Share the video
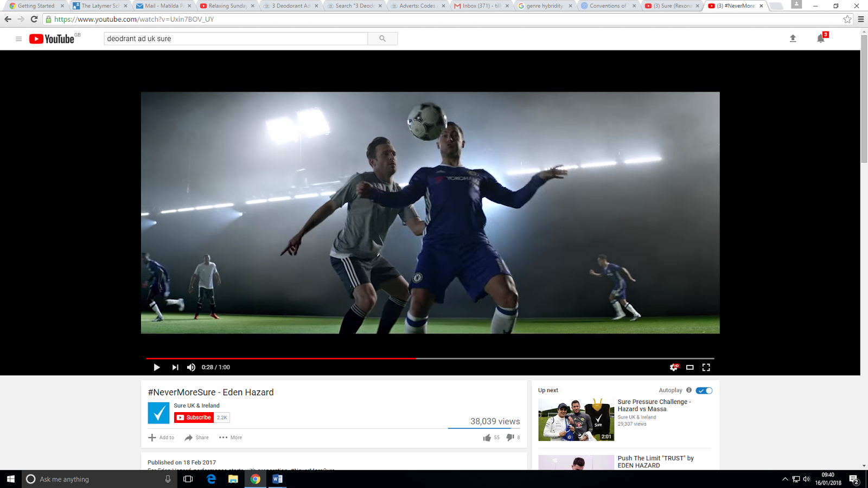Image resolution: width=868 pixels, height=488 pixels. 196,438
